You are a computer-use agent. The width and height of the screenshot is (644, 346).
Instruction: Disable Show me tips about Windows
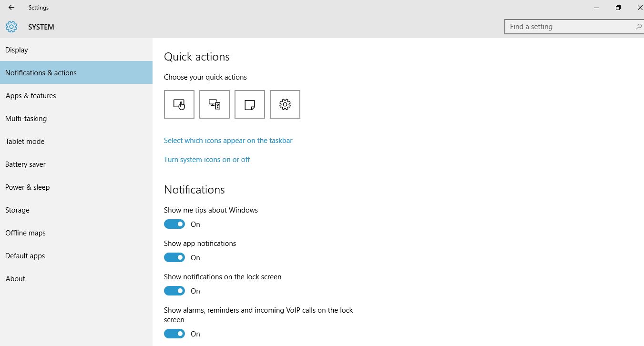pyautogui.click(x=174, y=224)
